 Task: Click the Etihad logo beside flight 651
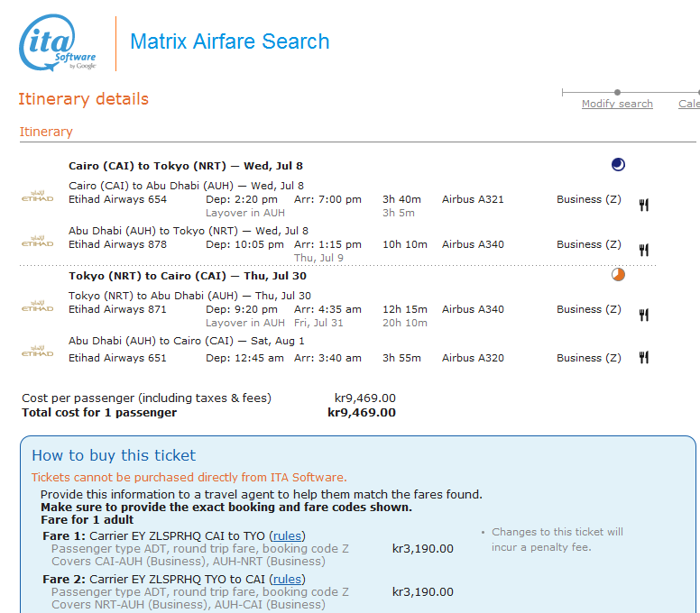click(x=37, y=352)
